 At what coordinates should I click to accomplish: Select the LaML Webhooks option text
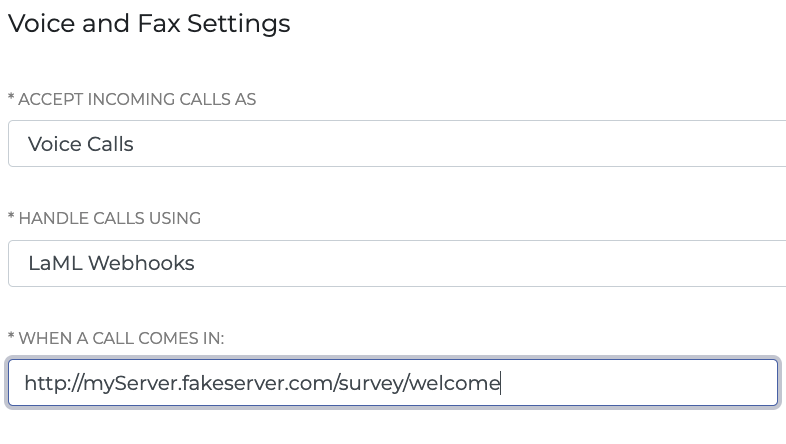(111, 263)
